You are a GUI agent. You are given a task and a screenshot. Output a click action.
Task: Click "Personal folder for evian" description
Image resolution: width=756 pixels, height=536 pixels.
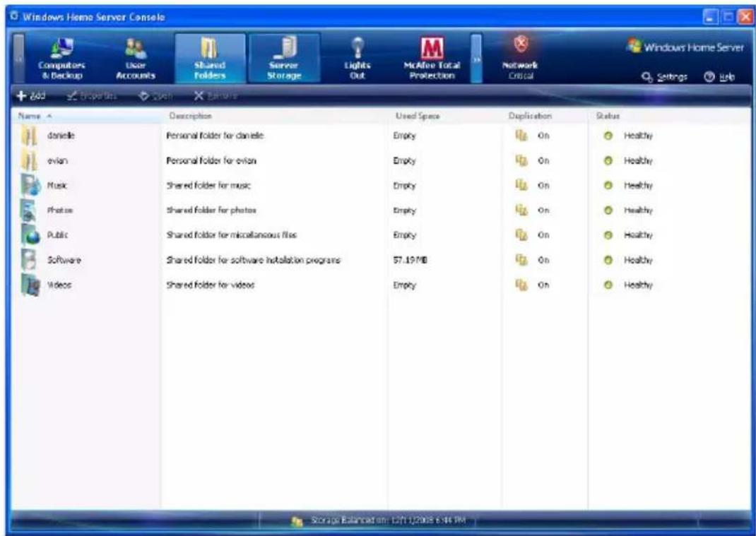click(x=211, y=160)
